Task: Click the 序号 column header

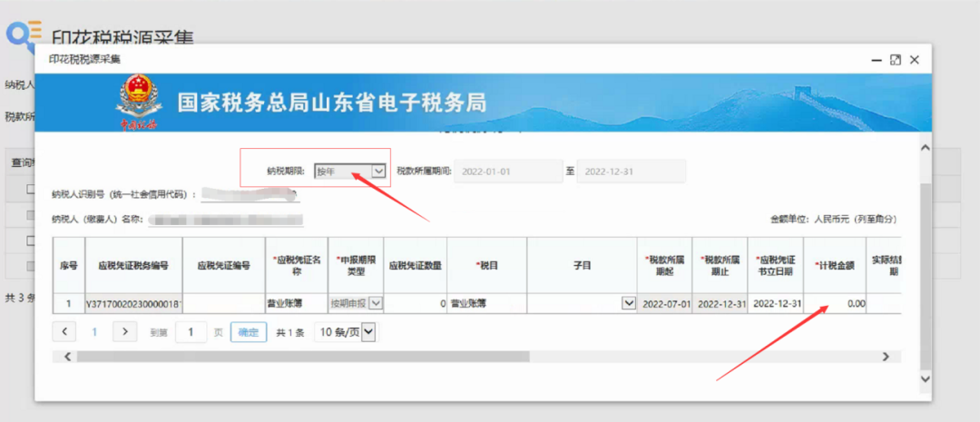Action: click(x=69, y=265)
